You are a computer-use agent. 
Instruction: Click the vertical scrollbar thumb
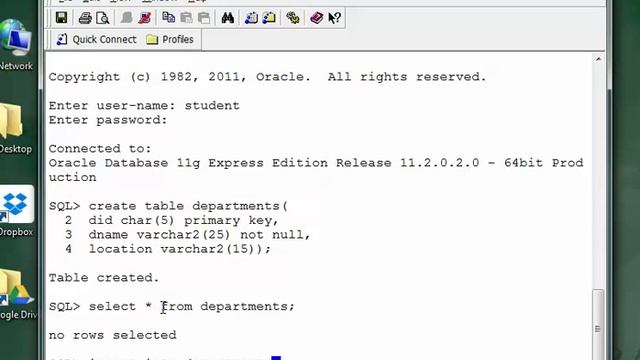point(598,324)
